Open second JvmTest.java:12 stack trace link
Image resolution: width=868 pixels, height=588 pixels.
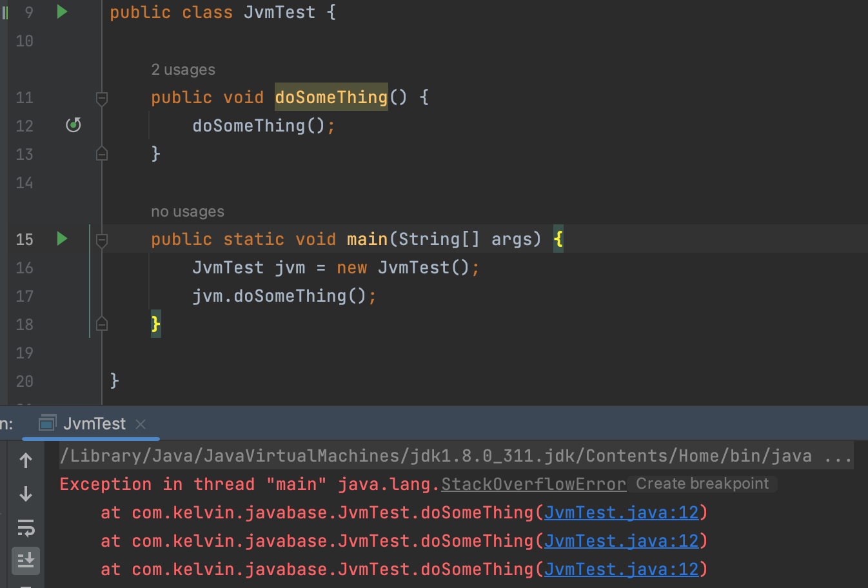(x=622, y=541)
